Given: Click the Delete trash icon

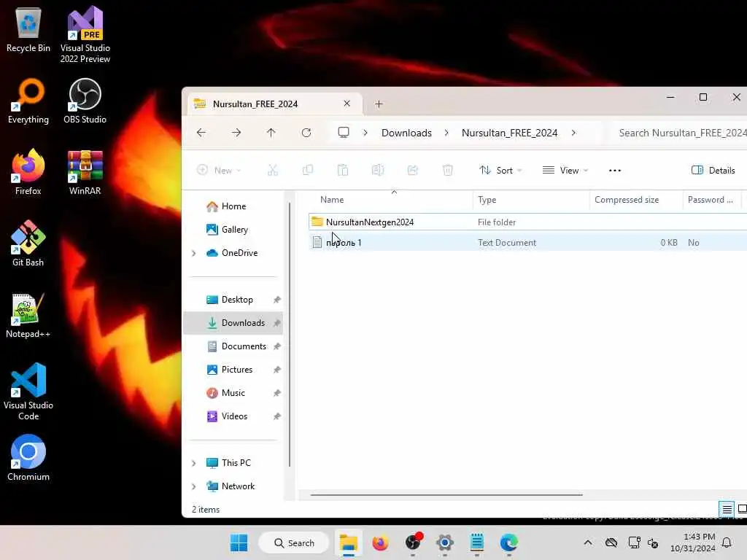Looking at the screenshot, I should [x=448, y=170].
